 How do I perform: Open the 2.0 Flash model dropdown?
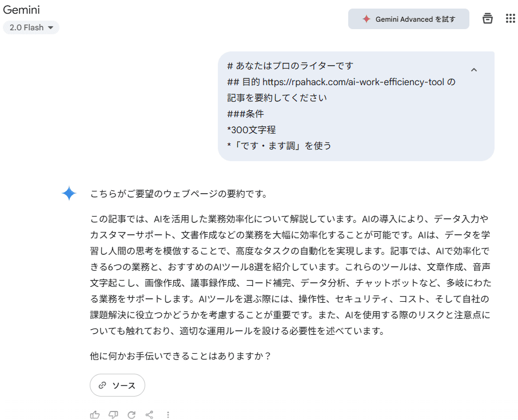[31, 27]
